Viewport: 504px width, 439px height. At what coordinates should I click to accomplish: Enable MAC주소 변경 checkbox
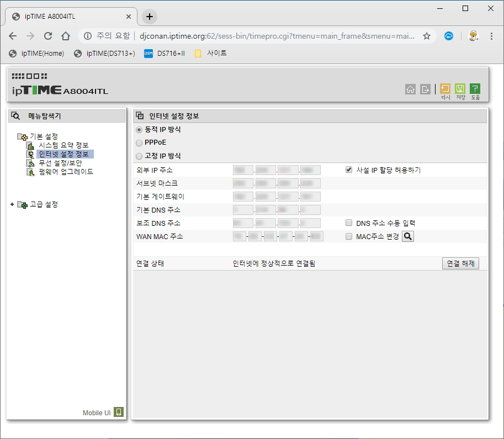coord(349,236)
